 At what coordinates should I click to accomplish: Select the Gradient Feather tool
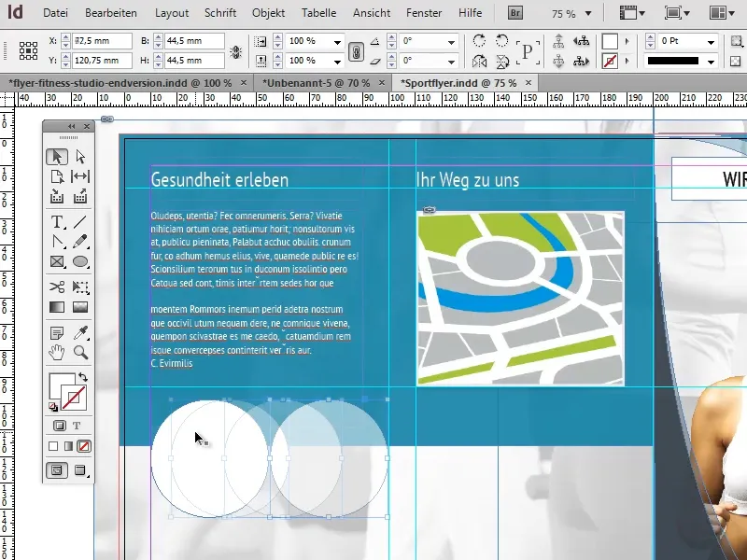point(80,307)
